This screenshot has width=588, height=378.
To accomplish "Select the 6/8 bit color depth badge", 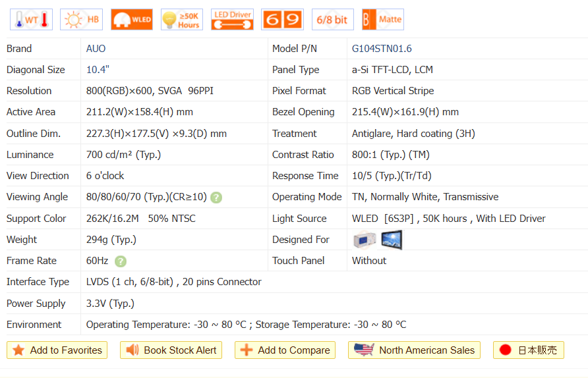I will [333, 20].
